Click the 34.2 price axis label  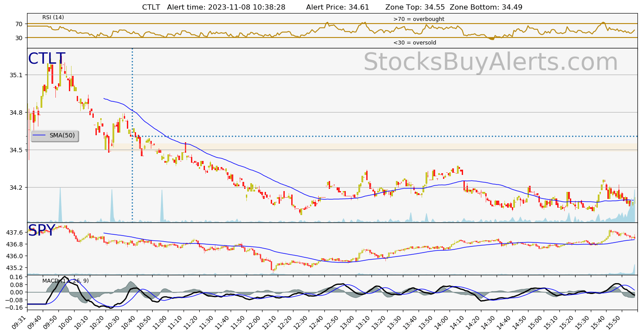[x=16, y=188]
